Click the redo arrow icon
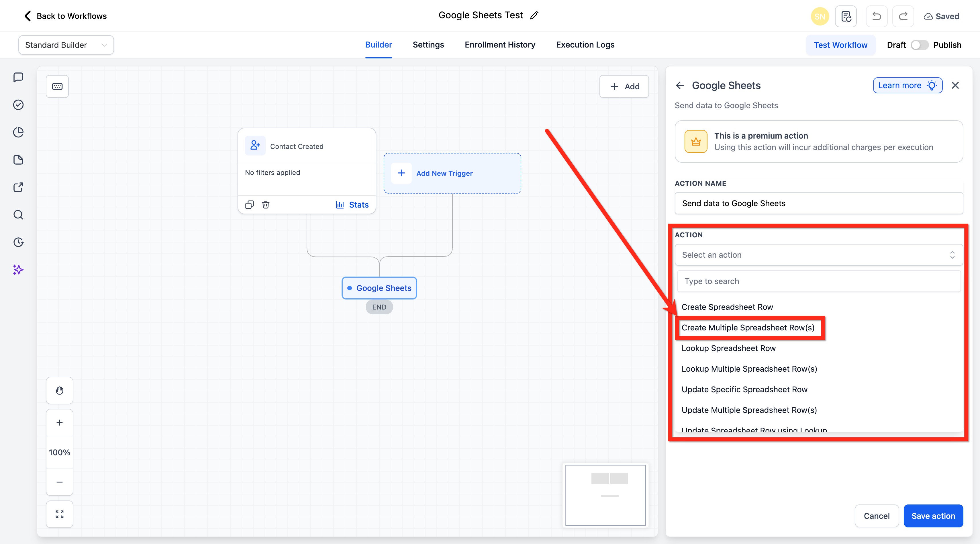980x544 pixels. pyautogui.click(x=903, y=16)
